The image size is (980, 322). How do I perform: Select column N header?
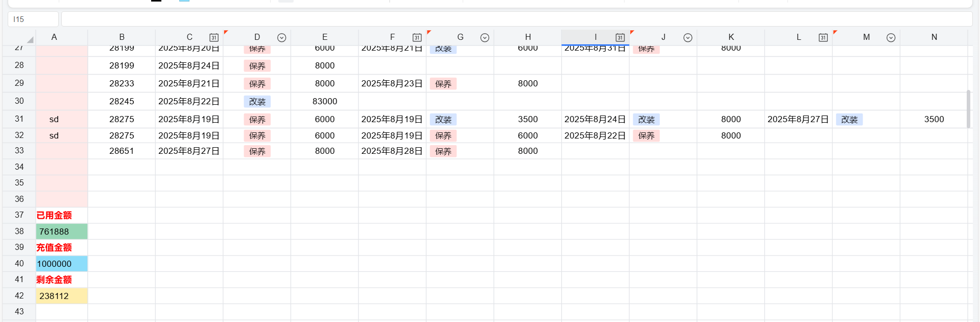934,37
